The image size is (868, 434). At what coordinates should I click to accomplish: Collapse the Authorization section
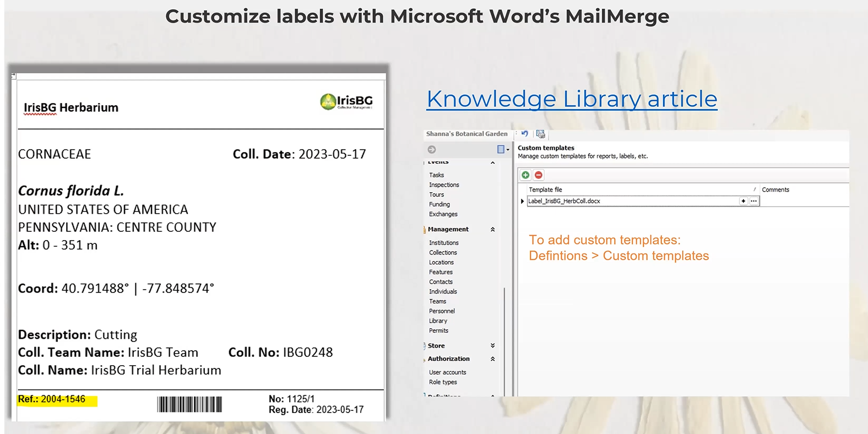pyautogui.click(x=492, y=359)
